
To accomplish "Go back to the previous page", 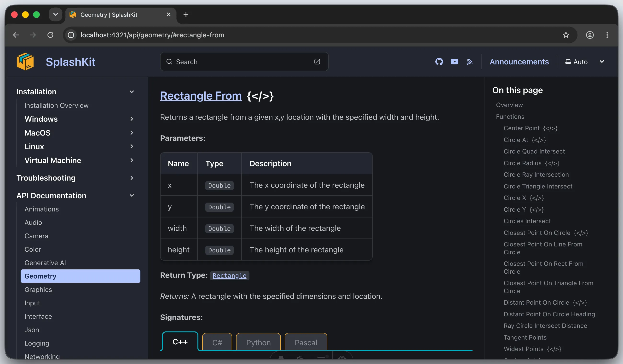I will [16, 35].
